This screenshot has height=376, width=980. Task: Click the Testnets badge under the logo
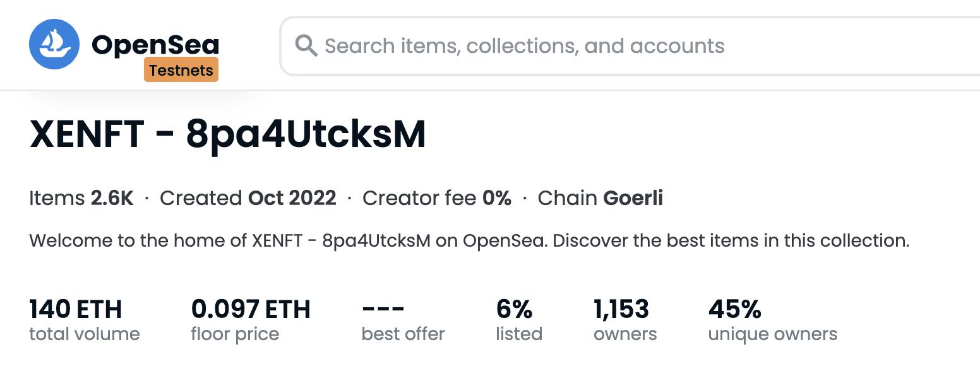tap(181, 69)
